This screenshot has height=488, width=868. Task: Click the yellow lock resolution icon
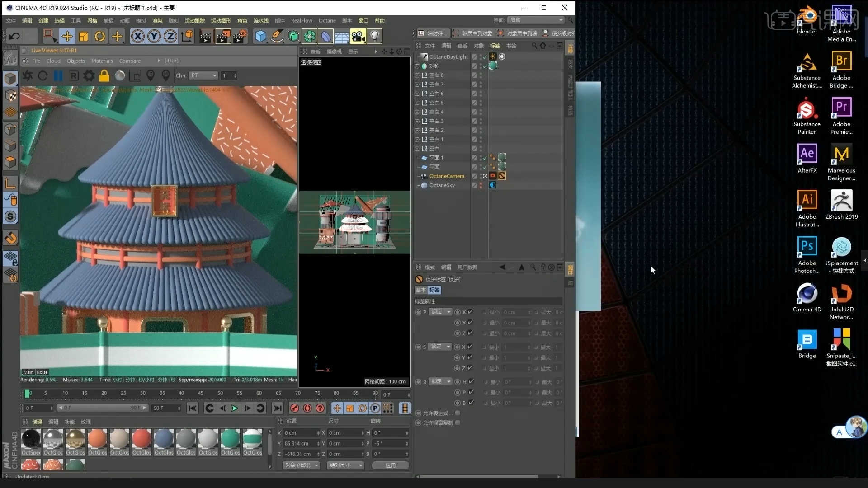pyautogui.click(x=104, y=75)
